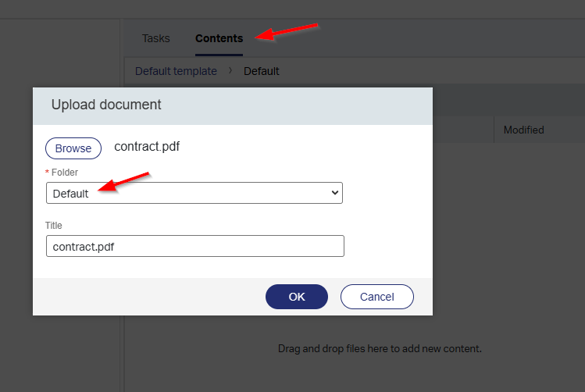Click the red arrow pointing at Folder dropdown
This screenshot has width=585, height=392.
125,184
